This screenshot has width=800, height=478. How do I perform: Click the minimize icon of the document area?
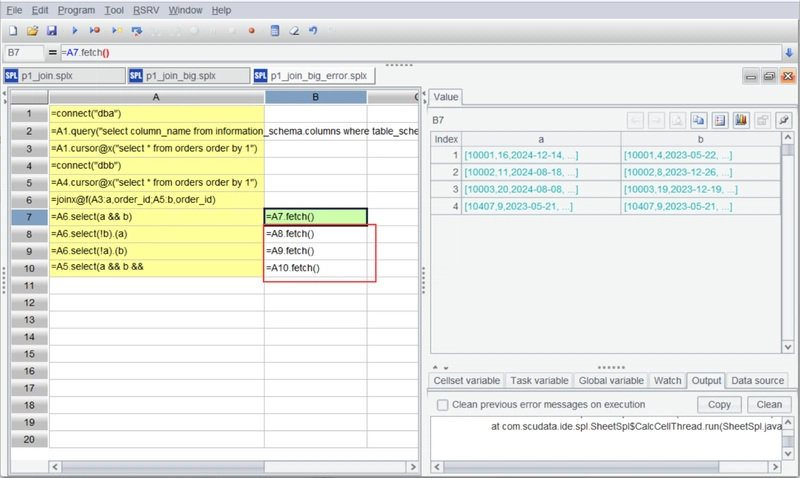coord(751,77)
